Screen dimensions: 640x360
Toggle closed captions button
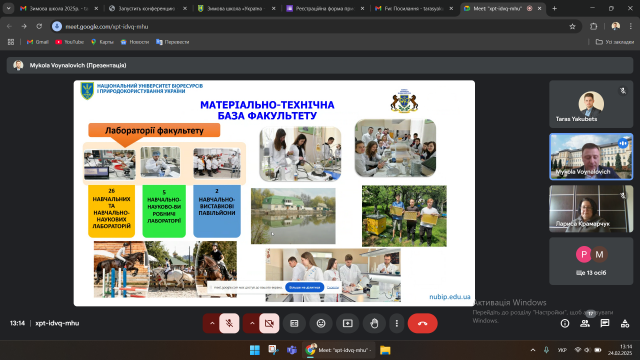[294, 323]
